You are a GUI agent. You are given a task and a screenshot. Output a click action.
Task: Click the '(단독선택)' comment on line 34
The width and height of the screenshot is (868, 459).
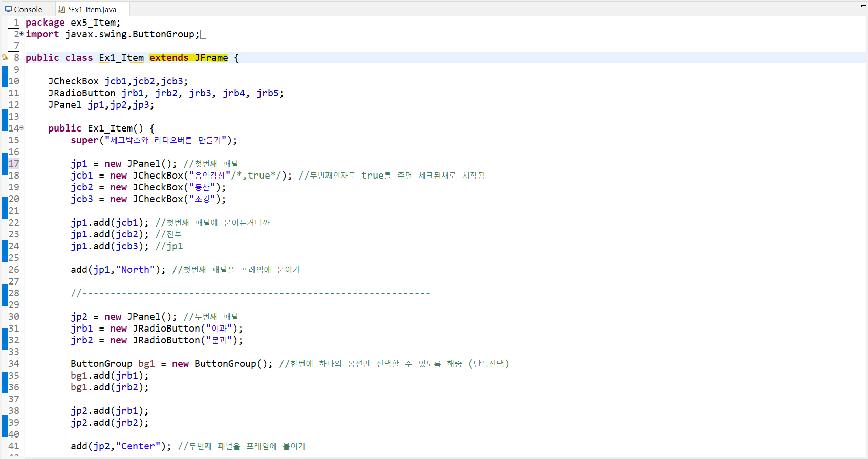pyautogui.click(x=489, y=364)
